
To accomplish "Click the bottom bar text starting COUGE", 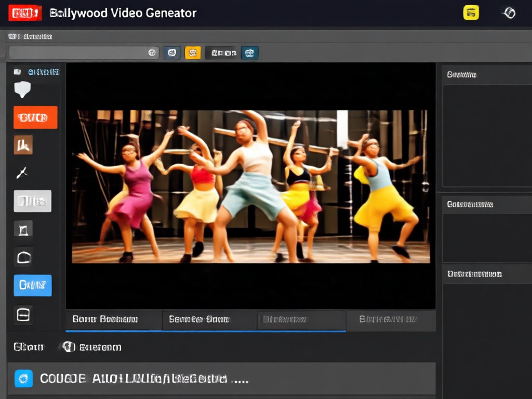I will click(144, 379).
